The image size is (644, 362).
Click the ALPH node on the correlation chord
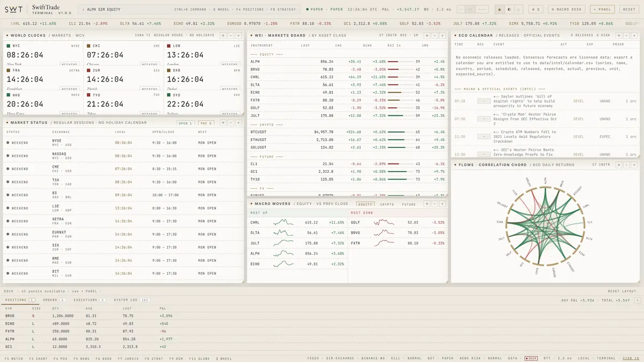pyautogui.click(x=545, y=187)
